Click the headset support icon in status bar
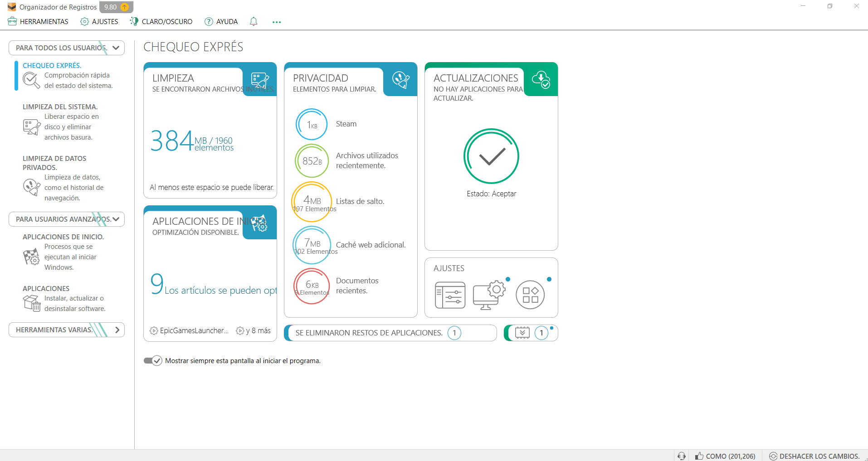868x461 pixels. click(681, 456)
